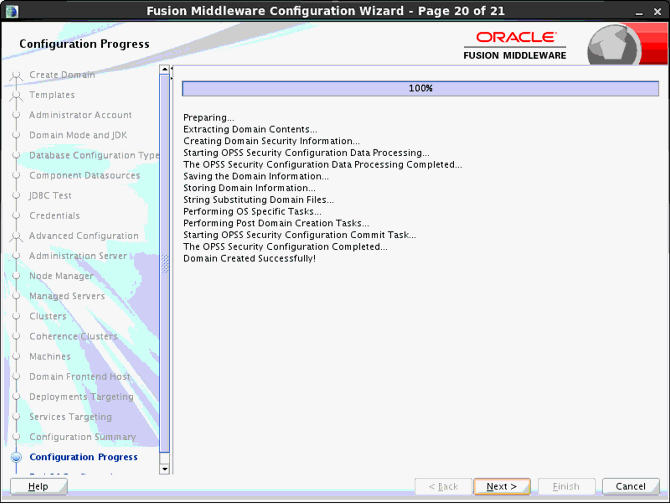The height and width of the screenshot is (504, 670).
Task: Open Help for the wizard
Action: pos(38,486)
